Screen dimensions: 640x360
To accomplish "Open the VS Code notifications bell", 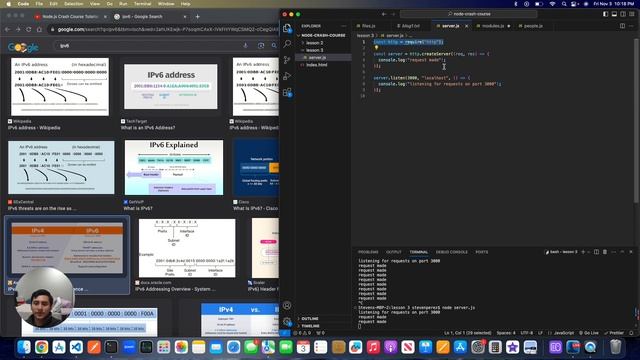I will (631, 333).
